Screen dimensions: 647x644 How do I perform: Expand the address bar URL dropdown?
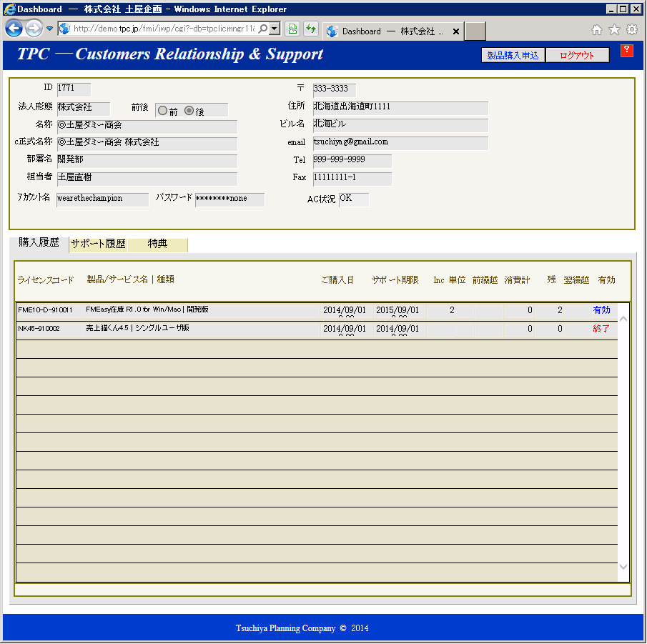(275, 29)
